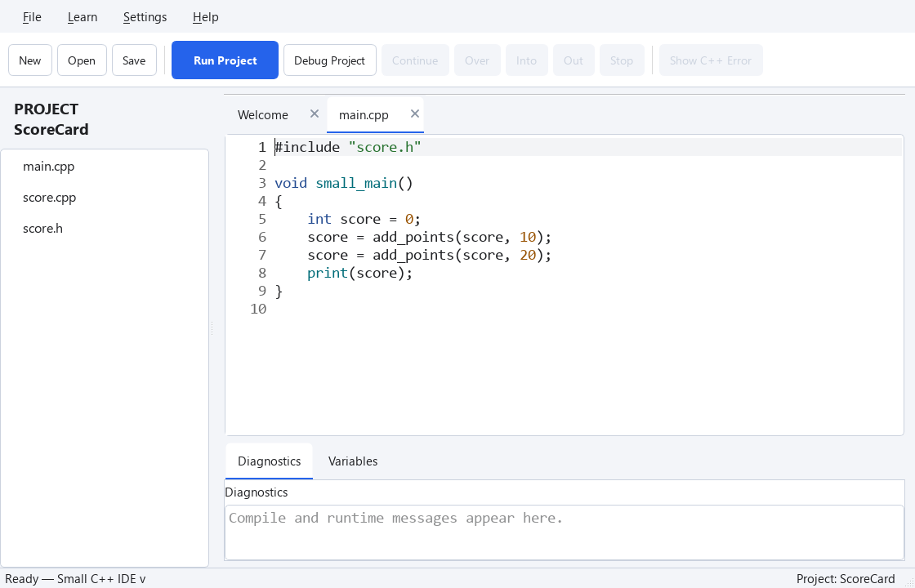Switch to the Welcome tab
The width and height of the screenshot is (915, 588).
tap(262, 115)
